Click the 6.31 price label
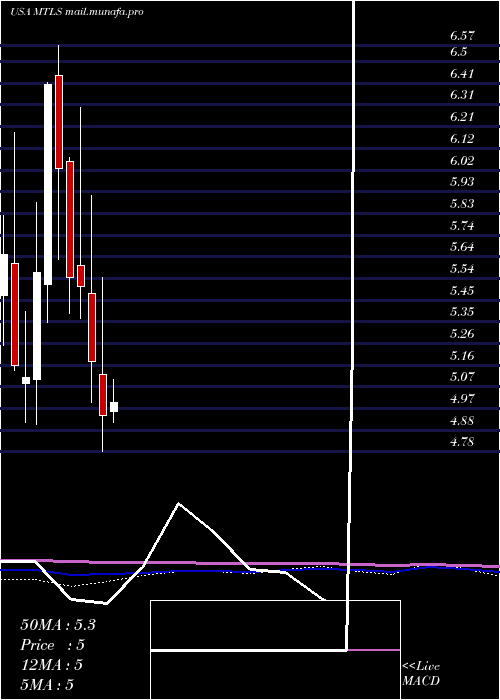This screenshot has height=700, width=500. (x=462, y=95)
